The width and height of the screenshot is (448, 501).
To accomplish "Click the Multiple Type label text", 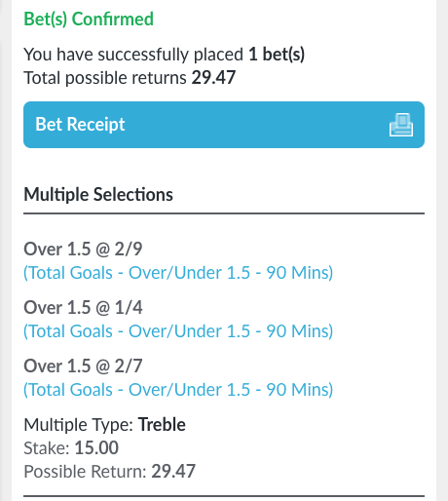I will 78,425.
